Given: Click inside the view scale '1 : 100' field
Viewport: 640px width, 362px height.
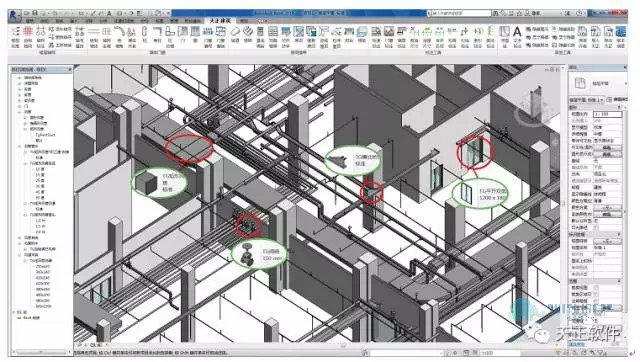Looking at the screenshot, I should click(x=607, y=114).
